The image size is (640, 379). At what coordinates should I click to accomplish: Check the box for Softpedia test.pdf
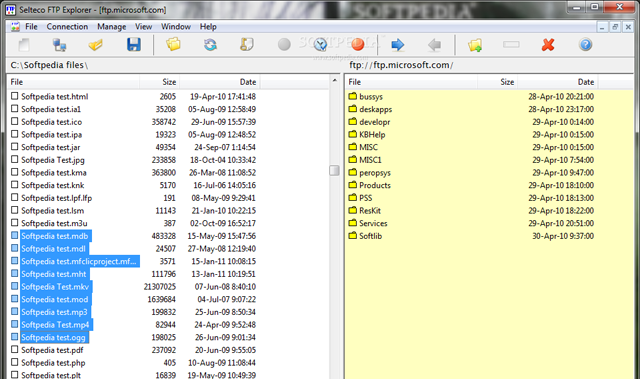click(15, 350)
